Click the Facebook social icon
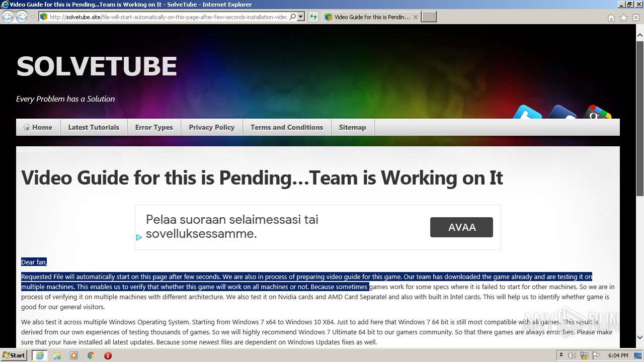The image size is (644, 362). coord(562,113)
